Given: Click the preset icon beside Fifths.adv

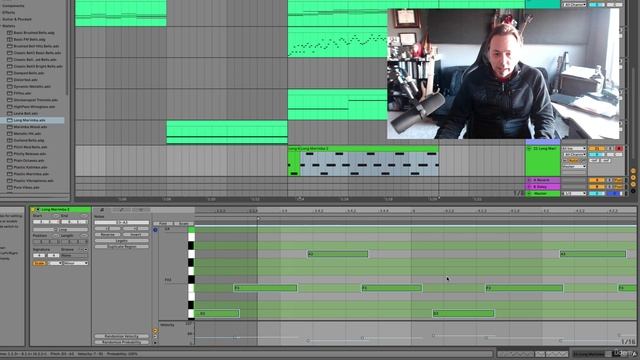Looking at the screenshot, I should tap(10, 93).
